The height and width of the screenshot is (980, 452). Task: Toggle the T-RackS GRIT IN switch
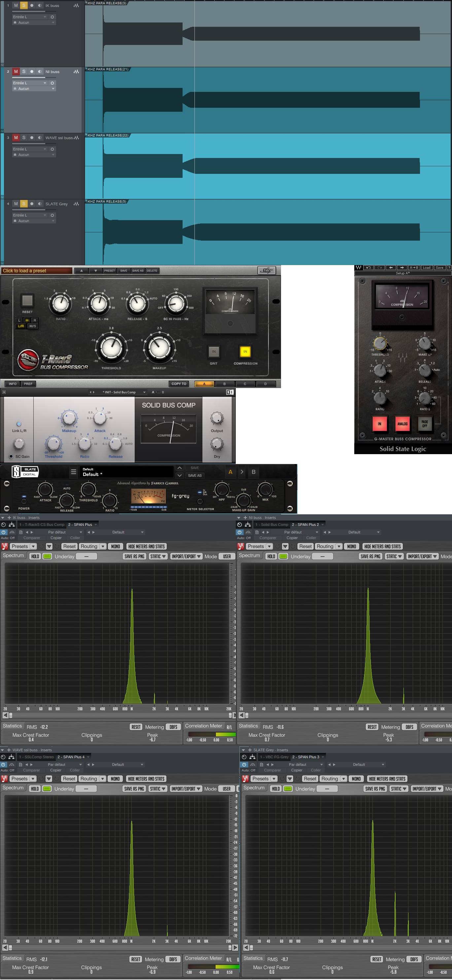tap(214, 352)
